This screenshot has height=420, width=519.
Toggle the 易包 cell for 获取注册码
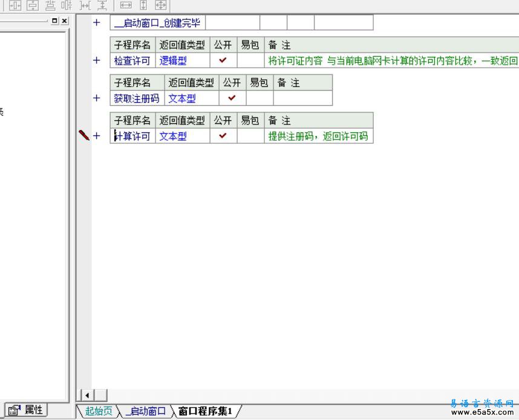pyautogui.click(x=260, y=98)
